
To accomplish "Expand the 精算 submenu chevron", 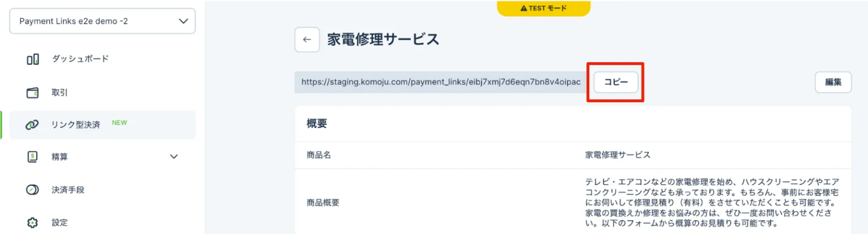I will tap(174, 157).
